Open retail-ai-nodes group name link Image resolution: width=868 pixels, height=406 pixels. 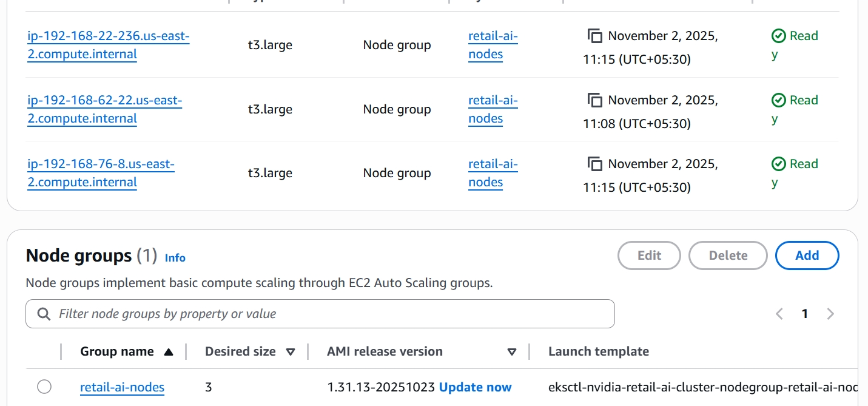click(x=122, y=387)
